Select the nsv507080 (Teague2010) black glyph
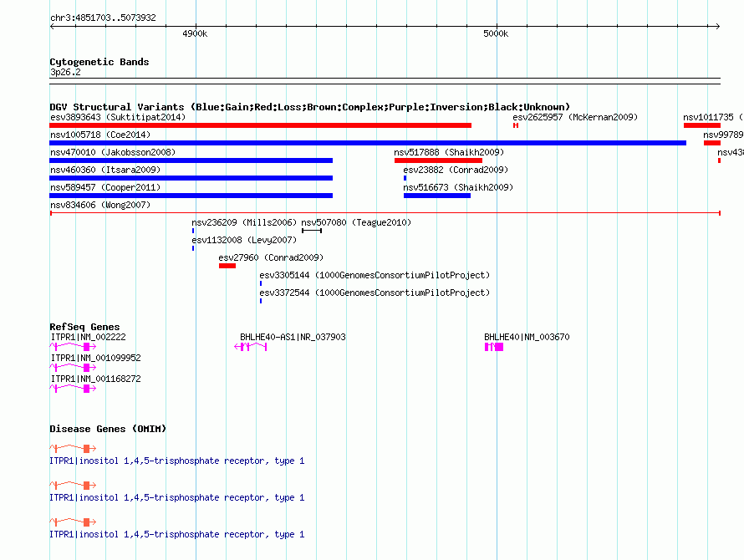Image resolution: width=744 pixels, height=560 pixels. click(x=312, y=231)
